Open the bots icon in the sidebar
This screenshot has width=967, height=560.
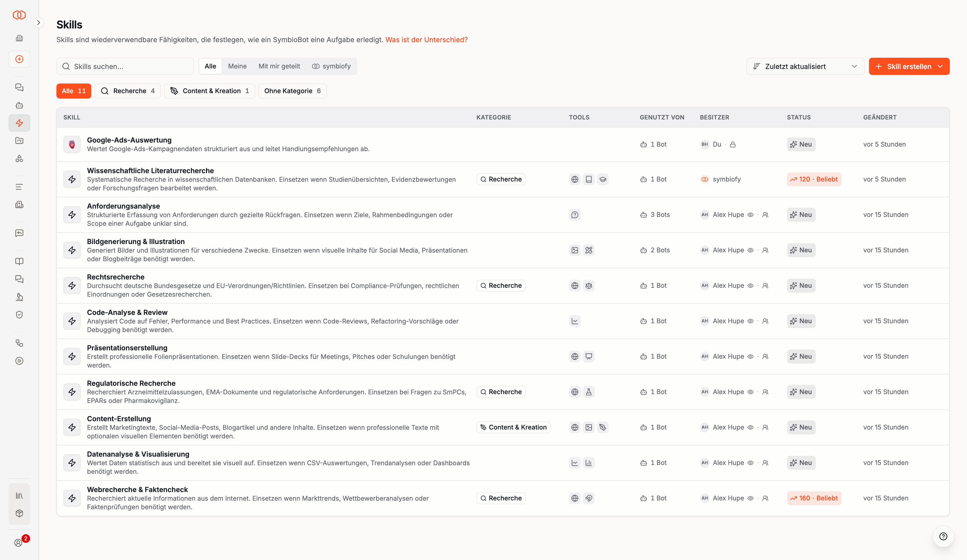(x=19, y=105)
